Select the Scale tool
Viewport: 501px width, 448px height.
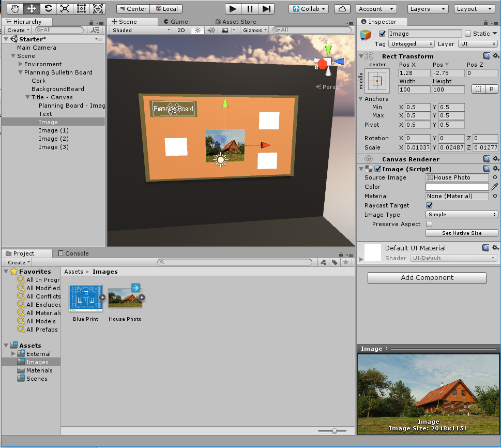point(65,8)
